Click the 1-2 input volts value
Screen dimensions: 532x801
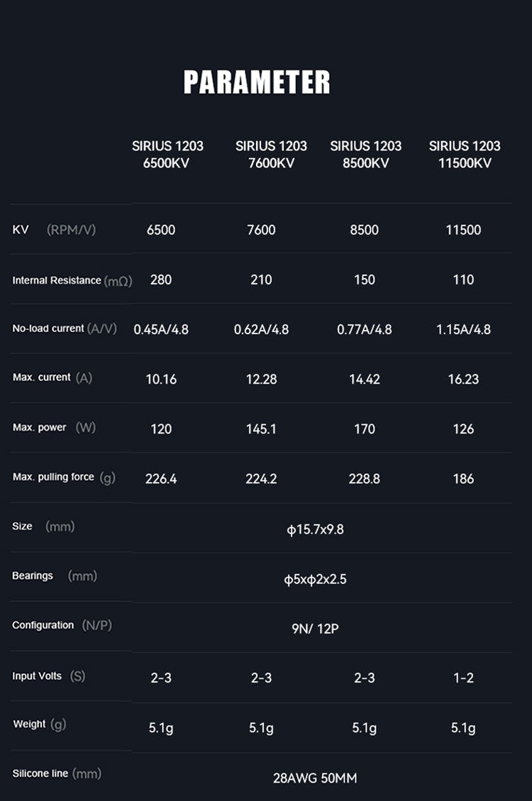click(463, 678)
